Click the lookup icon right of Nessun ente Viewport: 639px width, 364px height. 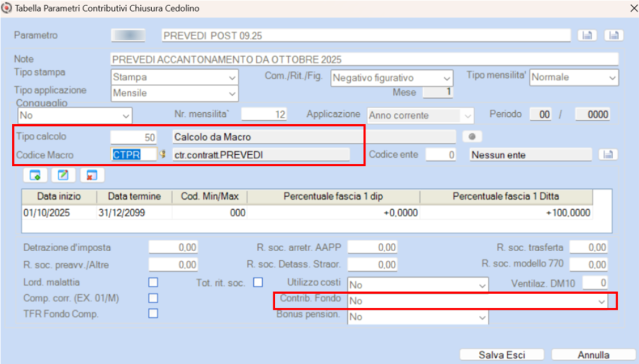coord(608,154)
